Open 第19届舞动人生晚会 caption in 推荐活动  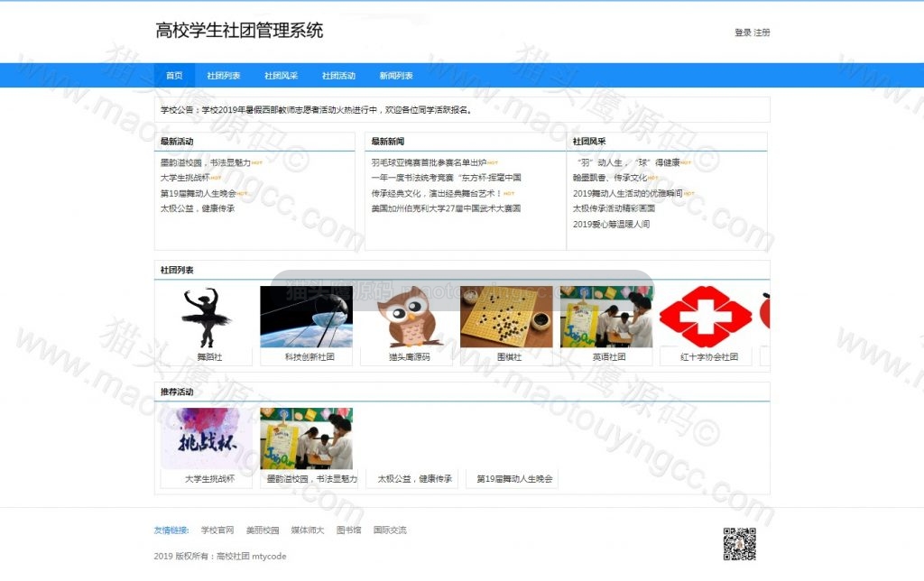coord(514,479)
